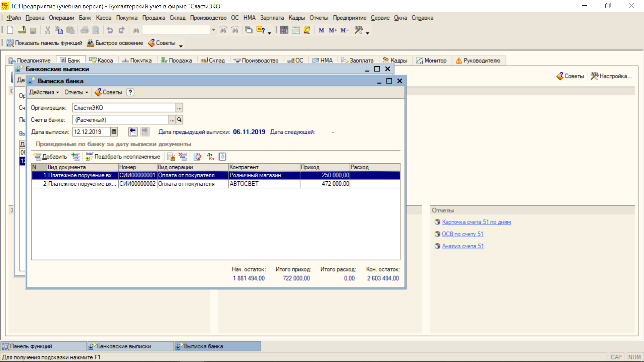Click the magnifier icon beside Счет в банке
Viewport: 644px width, 362px height.
[179, 120]
